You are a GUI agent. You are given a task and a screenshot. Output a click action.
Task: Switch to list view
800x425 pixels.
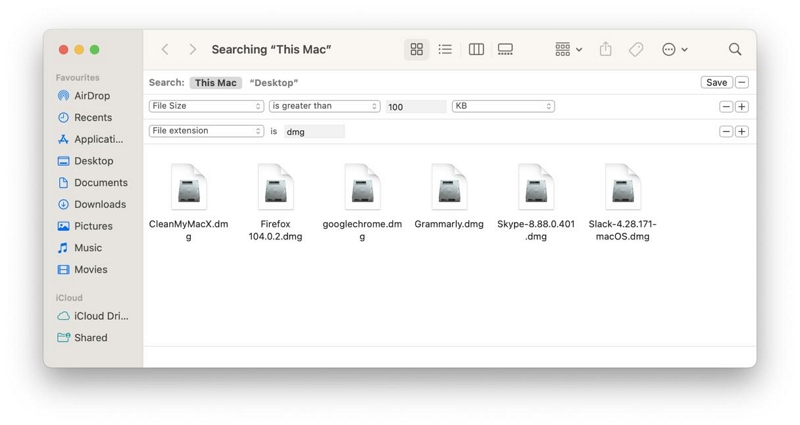[x=445, y=49]
